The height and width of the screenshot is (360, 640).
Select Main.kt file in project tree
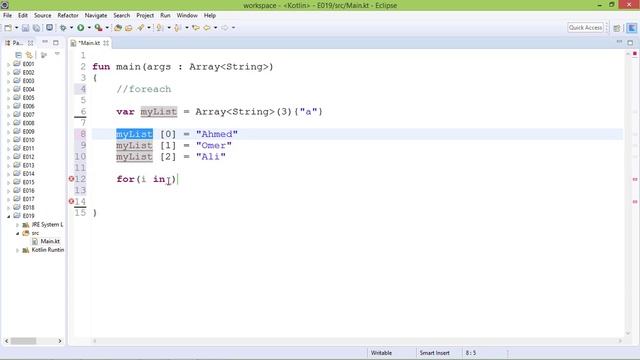(50, 241)
